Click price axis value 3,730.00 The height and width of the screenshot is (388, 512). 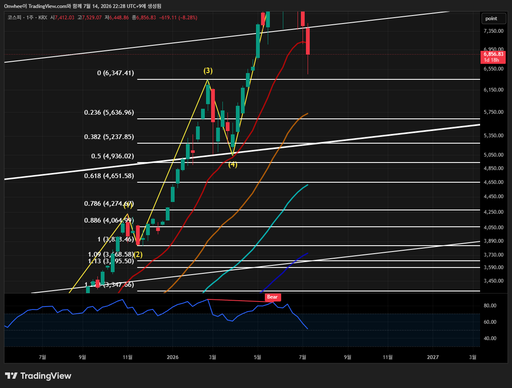click(x=494, y=255)
